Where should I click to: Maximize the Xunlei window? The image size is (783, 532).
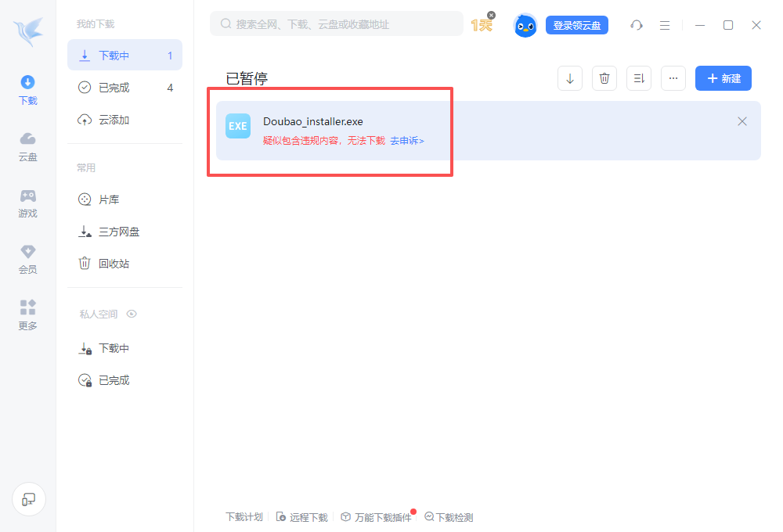728,25
